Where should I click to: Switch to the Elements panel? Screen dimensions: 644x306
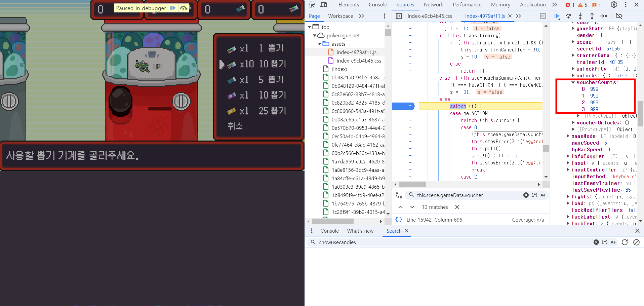[x=349, y=5]
